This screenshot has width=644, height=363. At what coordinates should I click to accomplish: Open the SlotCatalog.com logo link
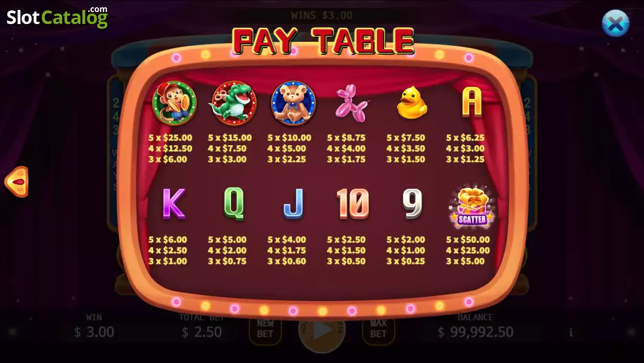point(57,17)
